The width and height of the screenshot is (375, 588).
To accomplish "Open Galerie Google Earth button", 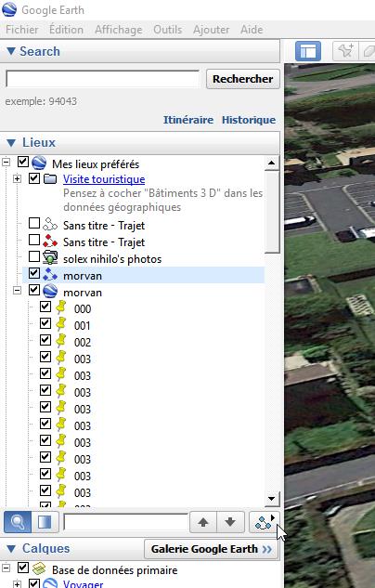I will pos(211,549).
